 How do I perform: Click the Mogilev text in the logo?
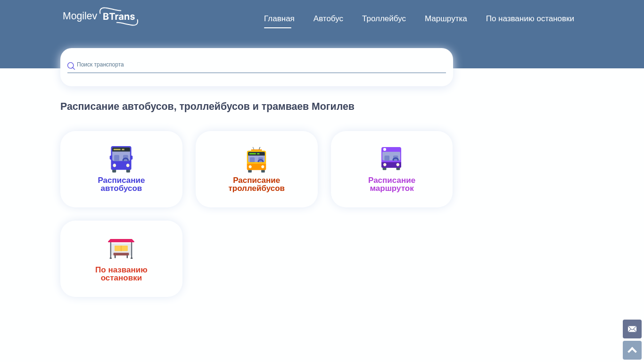coord(80,16)
